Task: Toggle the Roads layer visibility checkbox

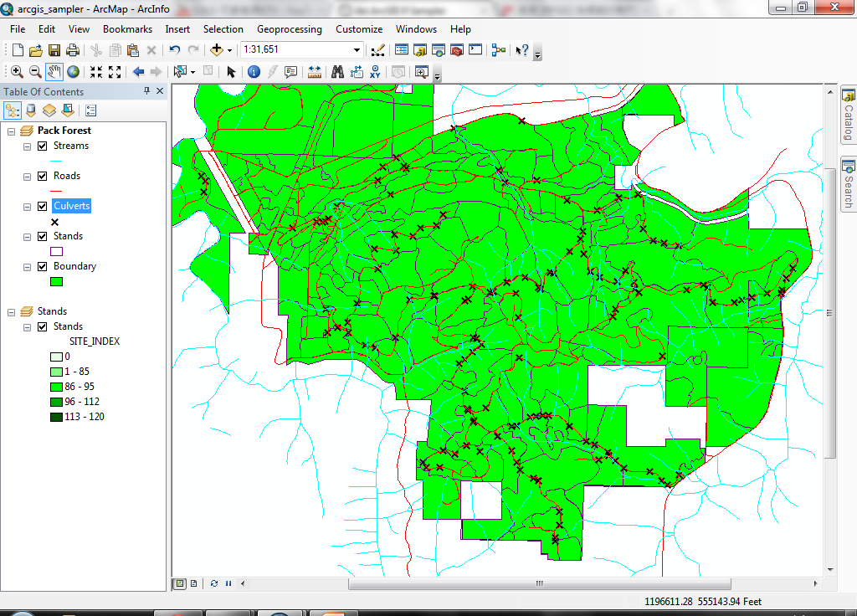Action: pos(42,176)
